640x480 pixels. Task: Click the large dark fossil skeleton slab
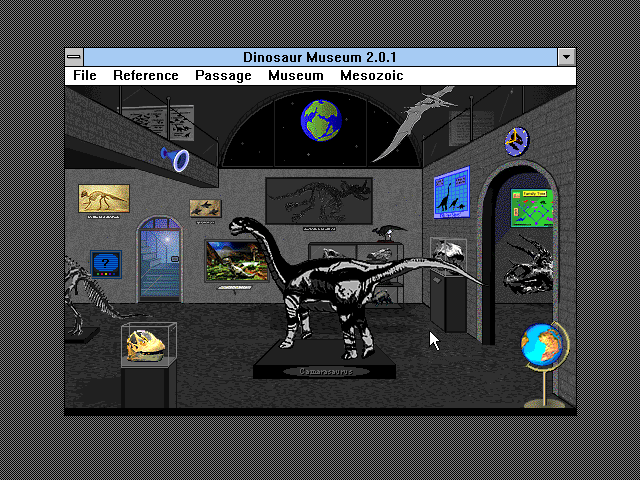click(x=319, y=201)
